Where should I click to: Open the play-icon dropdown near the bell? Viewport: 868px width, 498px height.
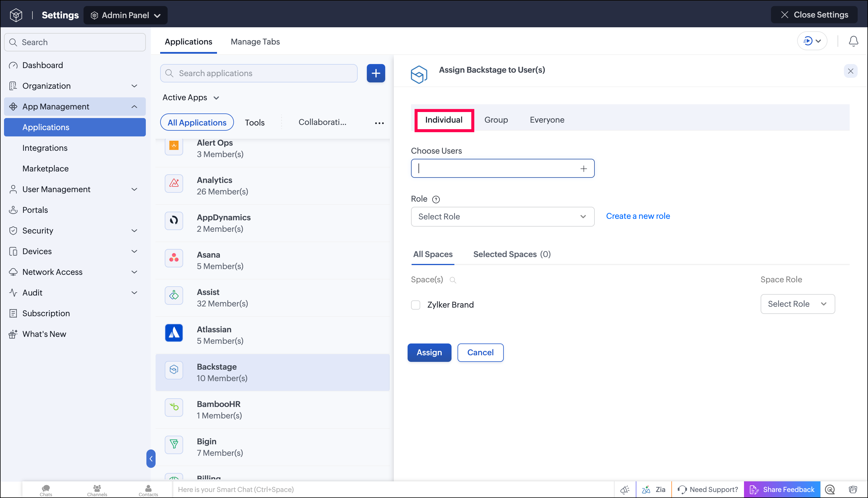click(812, 41)
